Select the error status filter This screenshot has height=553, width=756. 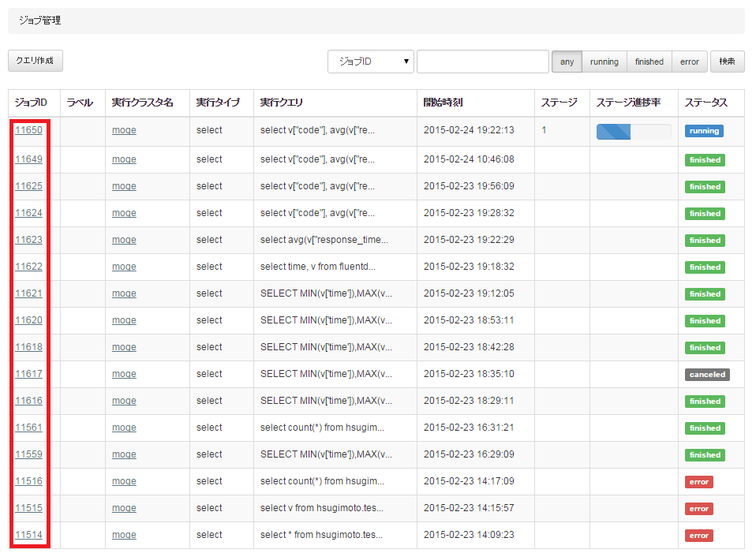click(x=690, y=62)
